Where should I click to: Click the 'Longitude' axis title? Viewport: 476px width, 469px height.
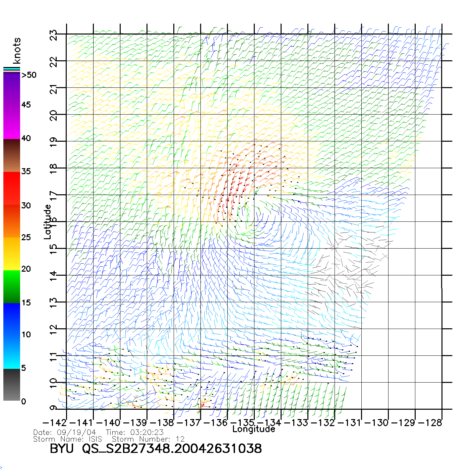tap(253, 429)
